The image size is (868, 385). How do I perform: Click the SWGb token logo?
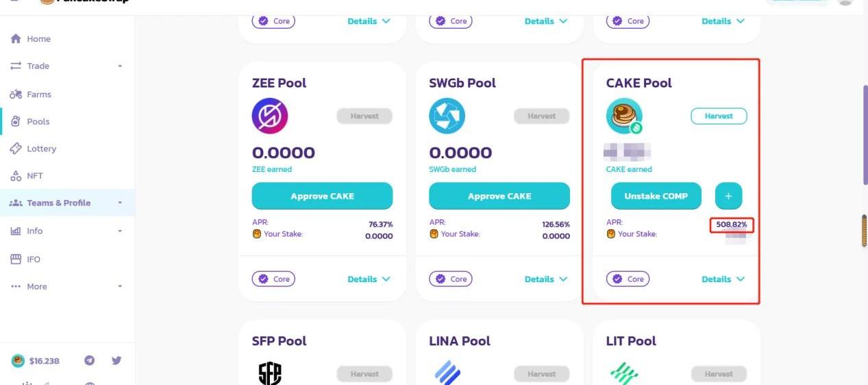(447, 116)
